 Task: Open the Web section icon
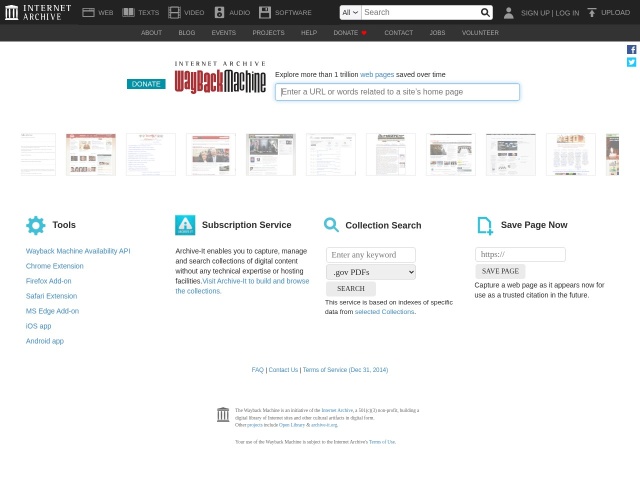(88, 13)
